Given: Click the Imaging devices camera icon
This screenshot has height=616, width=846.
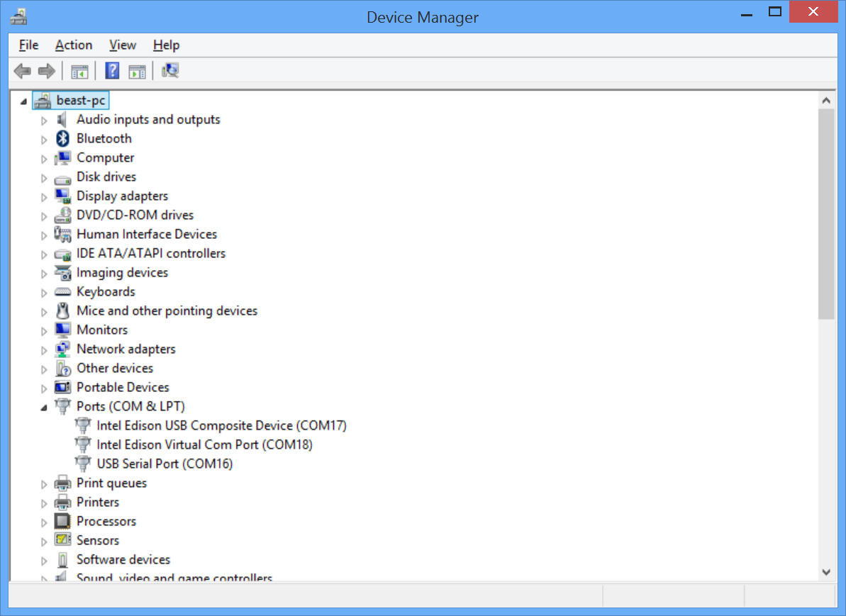Looking at the screenshot, I should point(62,273).
